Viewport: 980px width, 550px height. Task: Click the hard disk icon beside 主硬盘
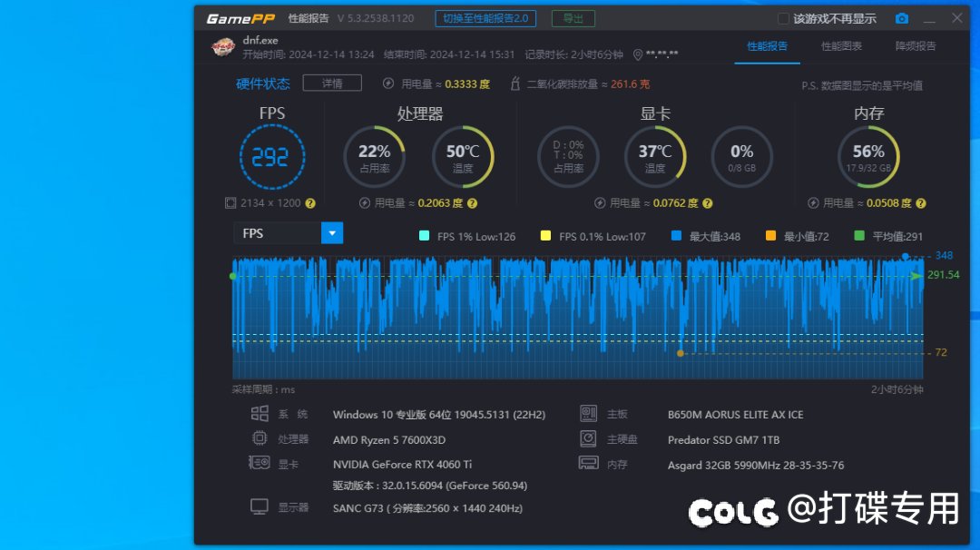point(588,438)
